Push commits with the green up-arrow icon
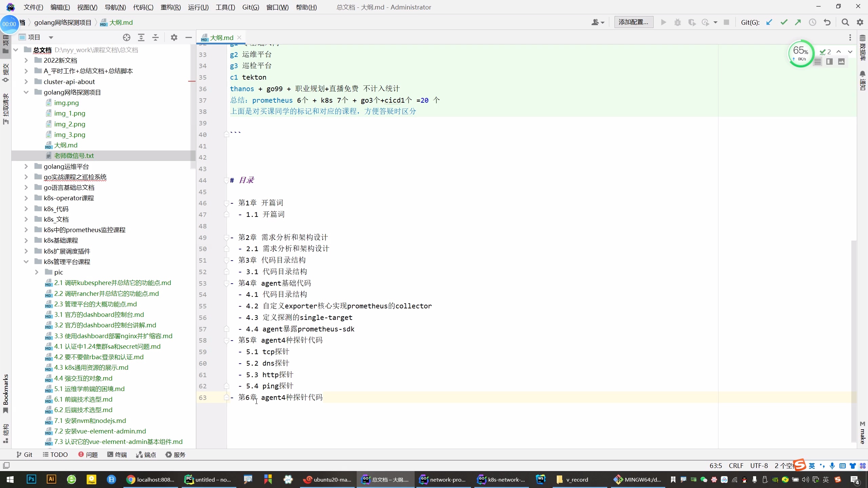Screen dimensions: 868x488 tap(798, 22)
